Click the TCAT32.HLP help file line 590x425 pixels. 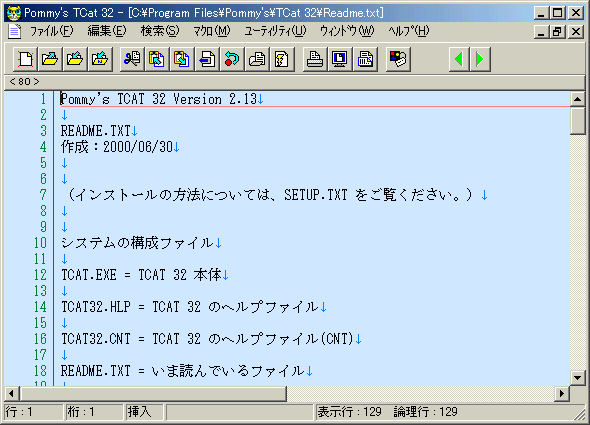pyautogui.click(x=190, y=307)
